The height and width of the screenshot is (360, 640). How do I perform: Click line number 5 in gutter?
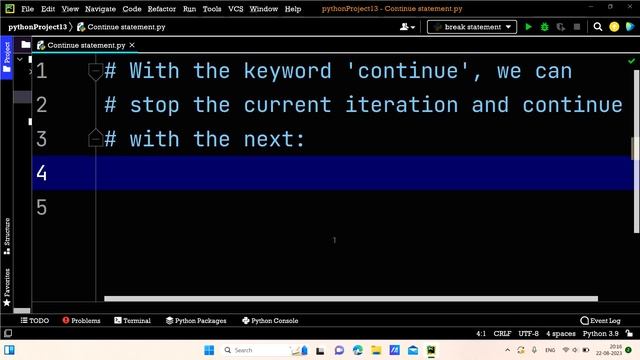tap(41, 207)
